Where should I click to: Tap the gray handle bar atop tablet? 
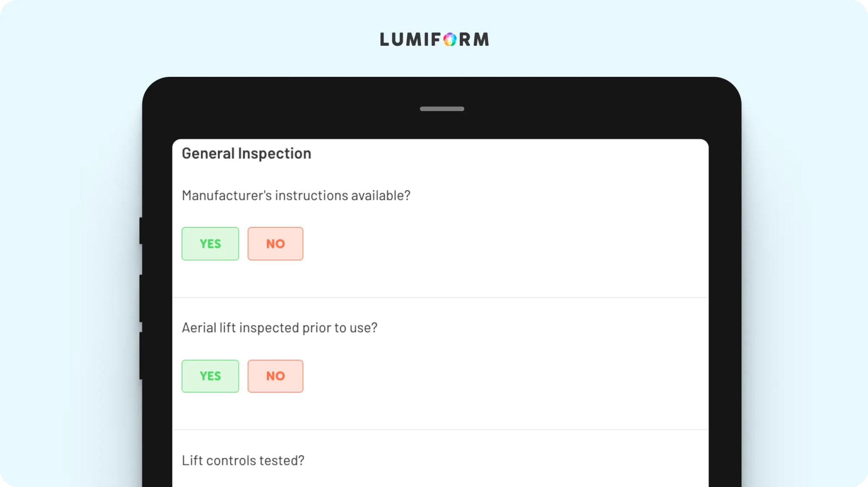[442, 109]
